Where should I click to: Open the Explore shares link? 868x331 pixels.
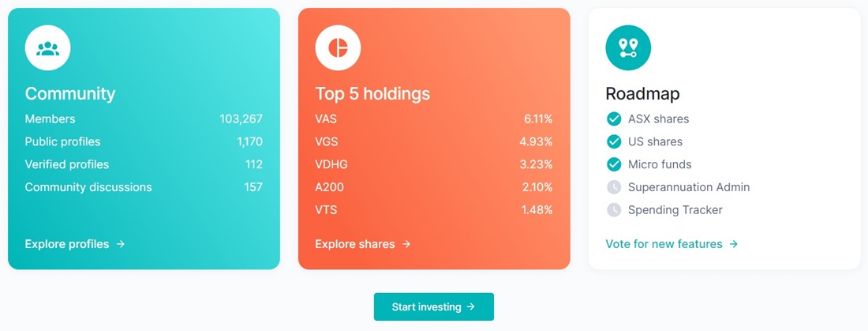pos(363,244)
